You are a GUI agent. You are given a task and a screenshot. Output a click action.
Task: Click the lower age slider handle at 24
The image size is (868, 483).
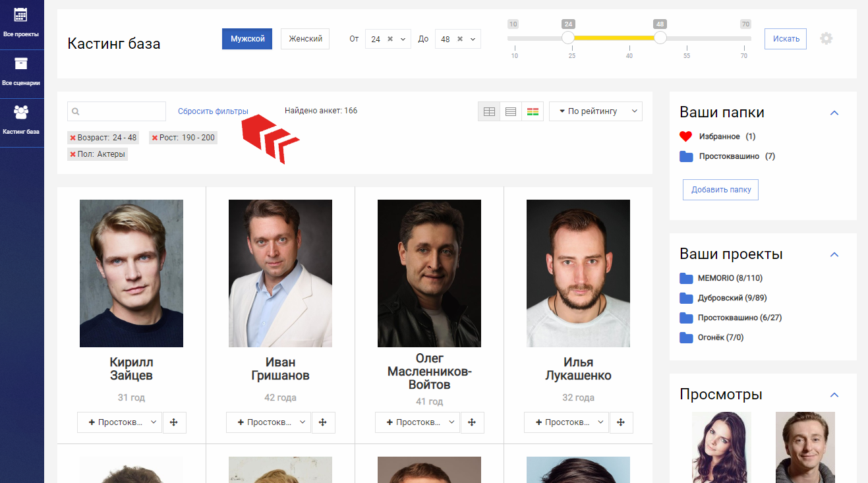click(x=568, y=38)
